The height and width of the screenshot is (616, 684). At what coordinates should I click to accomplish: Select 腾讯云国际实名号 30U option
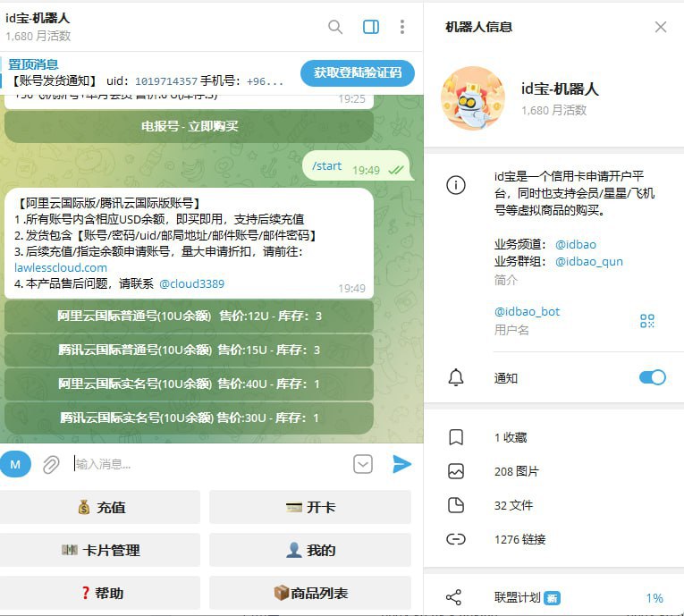189,418
